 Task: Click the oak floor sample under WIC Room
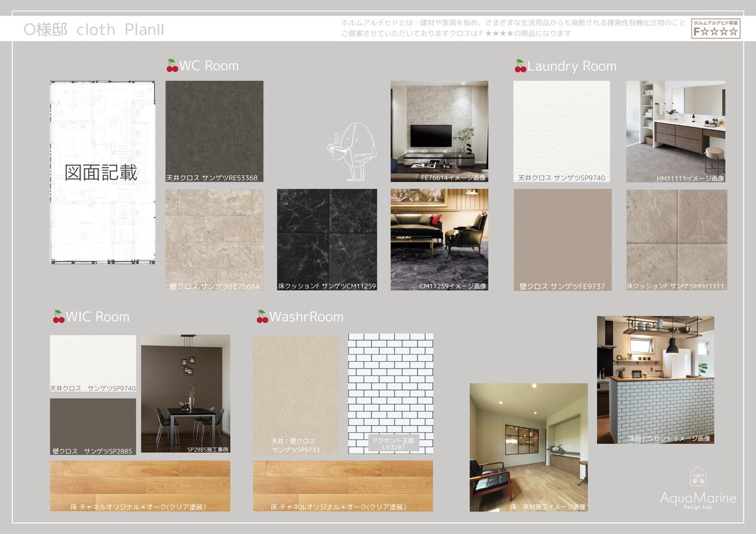click(x=140, y=486)
